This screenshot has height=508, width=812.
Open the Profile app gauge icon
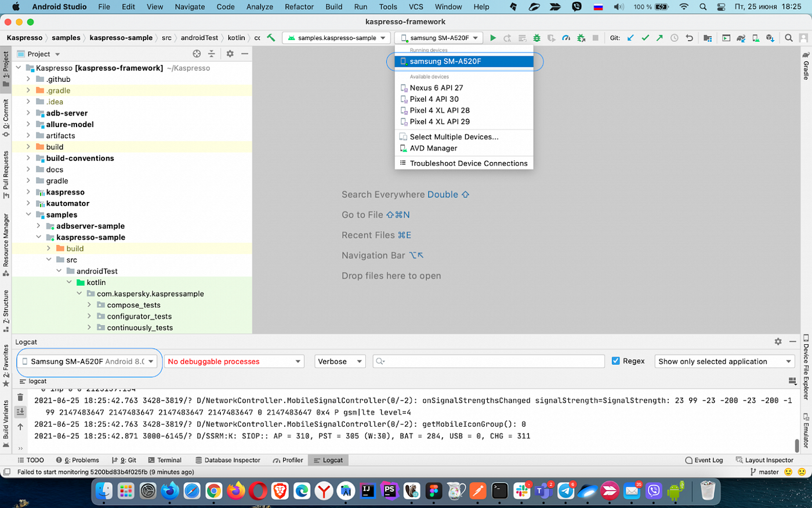[x=566, y=38]
